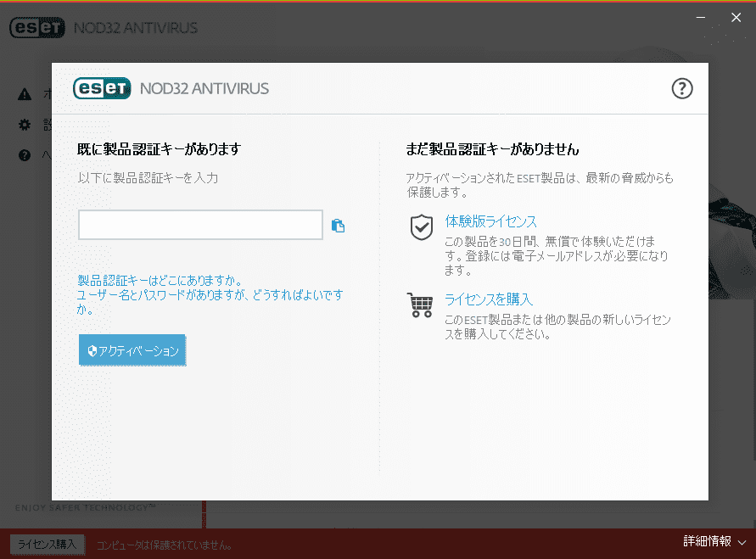This screenshot has width=756, height=559.
Task: Click the 既に製品認証キーがあります heading
Action: point(160,149)
